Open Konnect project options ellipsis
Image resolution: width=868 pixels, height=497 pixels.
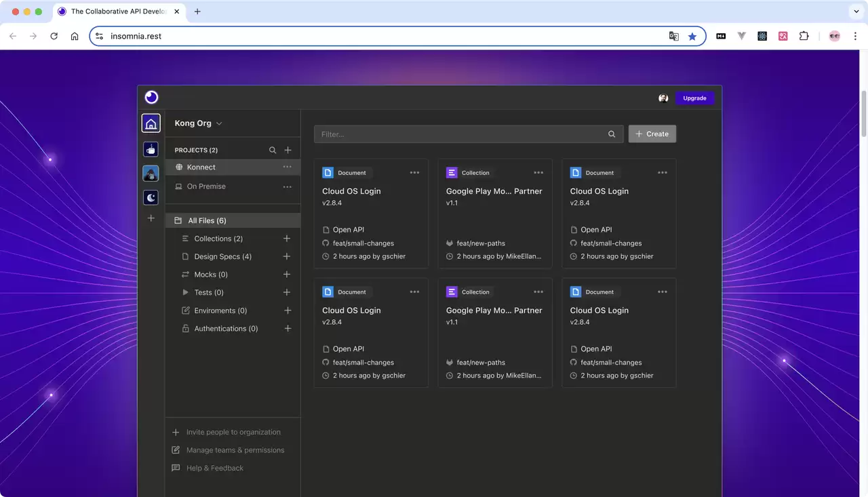288,167
